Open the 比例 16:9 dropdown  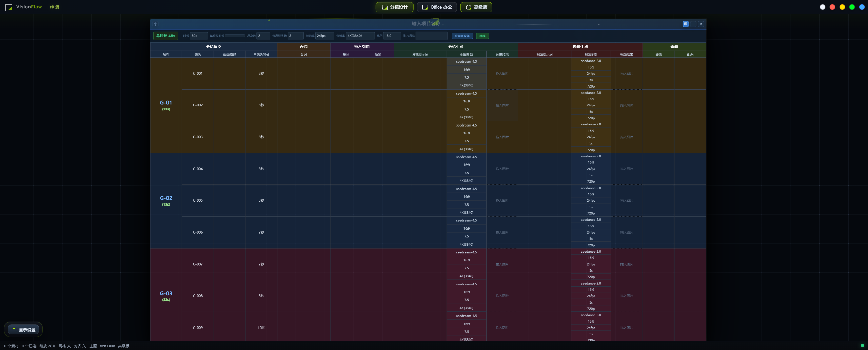392,36
